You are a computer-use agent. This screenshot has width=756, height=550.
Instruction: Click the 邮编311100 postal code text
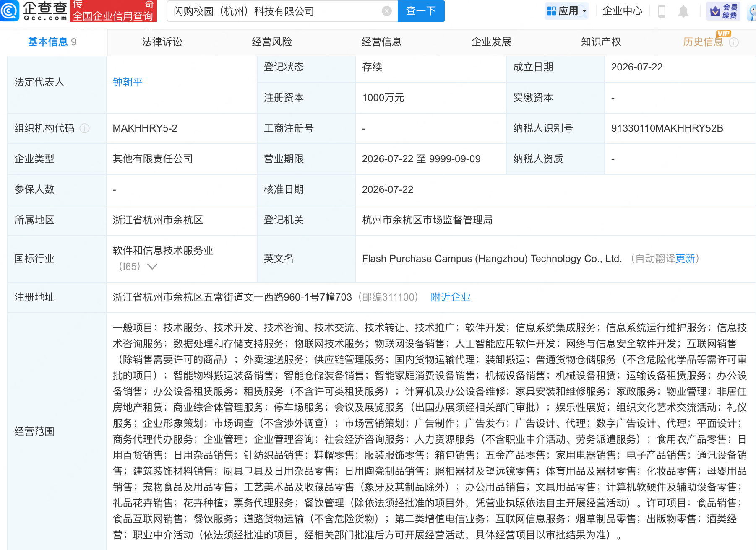pyautogui.click(x=388, y=297)
